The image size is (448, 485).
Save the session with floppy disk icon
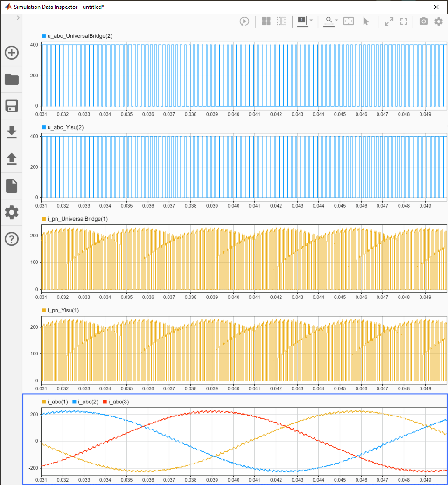(x=12, y=106)
